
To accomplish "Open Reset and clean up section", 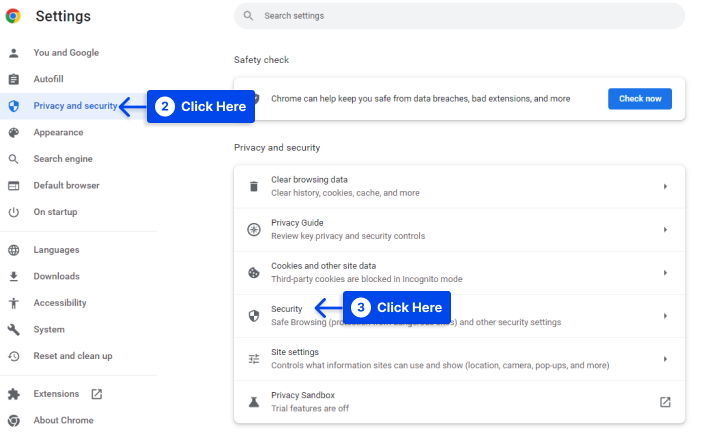I will 73,356.
